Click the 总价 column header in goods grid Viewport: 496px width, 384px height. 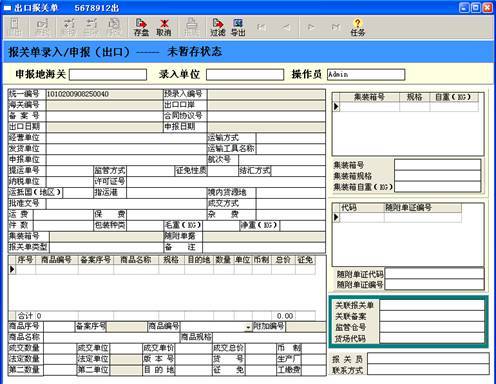click(x=283, y=260)
